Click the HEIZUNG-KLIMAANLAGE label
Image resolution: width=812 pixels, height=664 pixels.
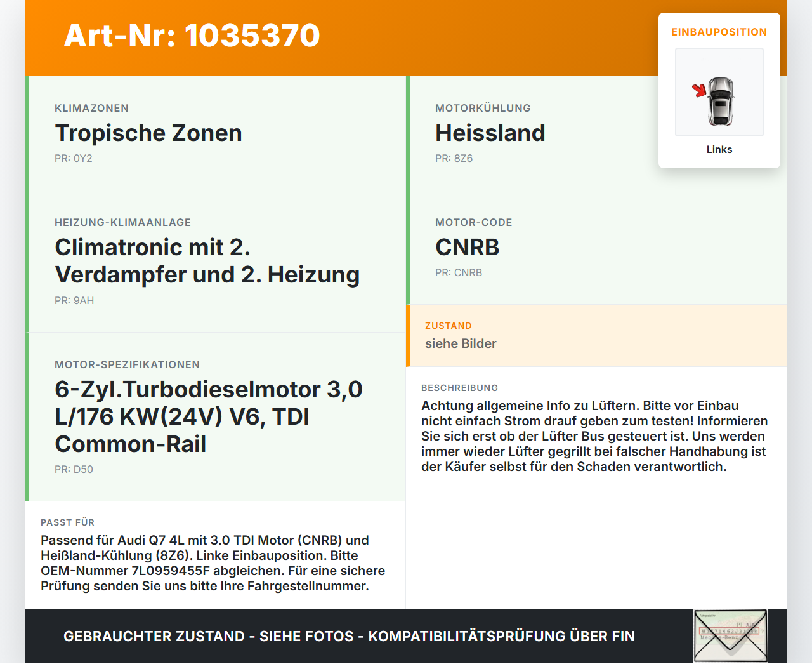123,223
